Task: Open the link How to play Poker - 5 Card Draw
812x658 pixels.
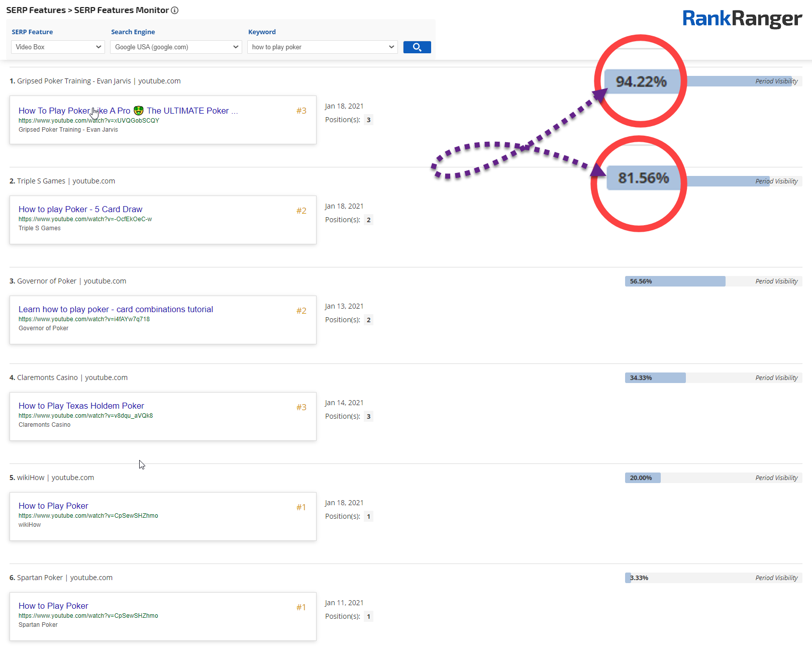Action: coord(80,209)
